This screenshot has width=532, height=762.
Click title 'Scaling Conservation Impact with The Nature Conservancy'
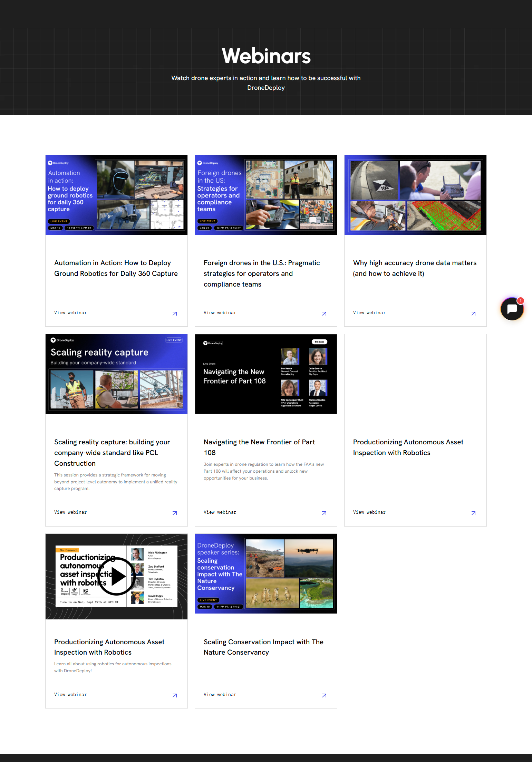[263, 647]
